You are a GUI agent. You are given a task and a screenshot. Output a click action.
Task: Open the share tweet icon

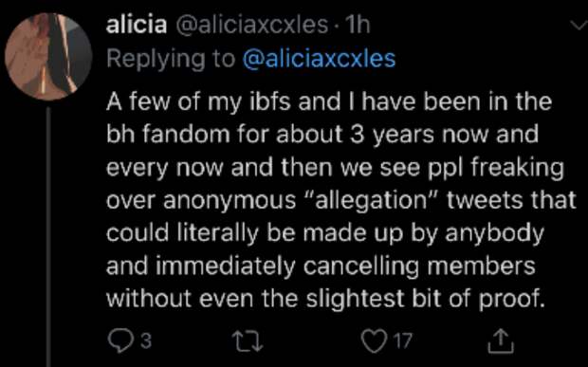click(x=501, y=341)
